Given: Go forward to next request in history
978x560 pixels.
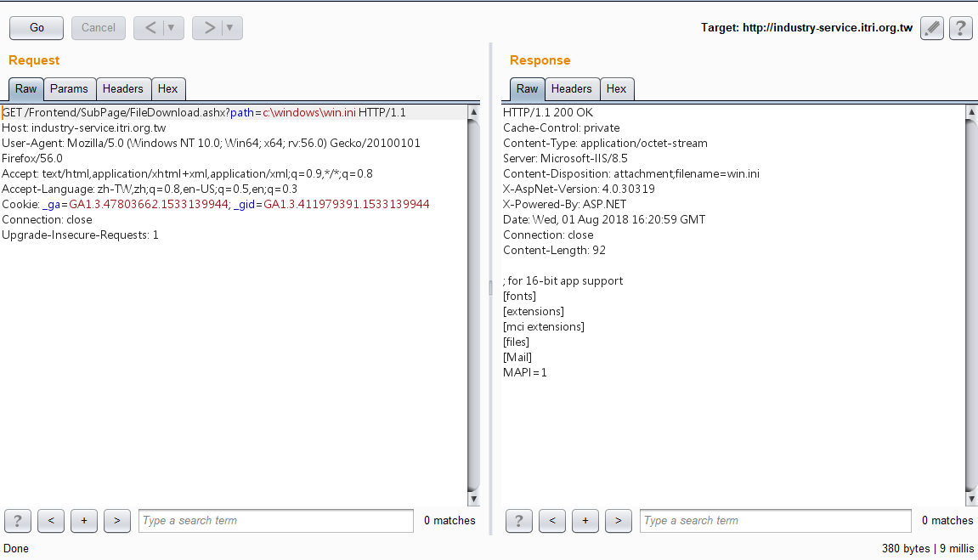Looking at the screenshot, I should coord(209,27).
